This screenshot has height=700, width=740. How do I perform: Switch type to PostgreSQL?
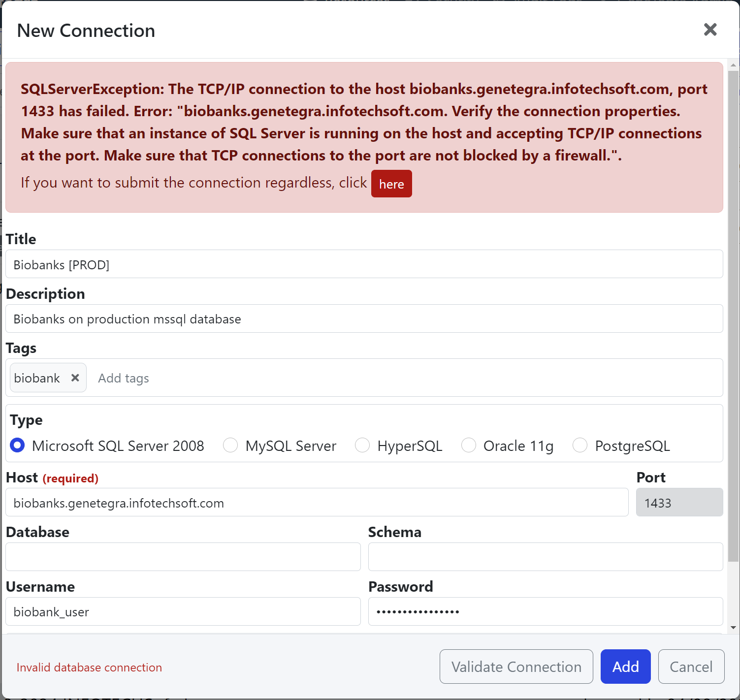580,445
